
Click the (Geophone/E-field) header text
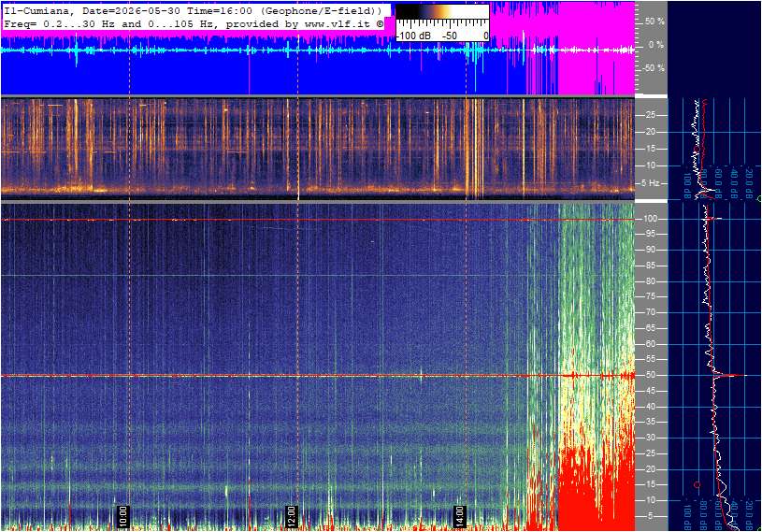(x=323, y=10)
